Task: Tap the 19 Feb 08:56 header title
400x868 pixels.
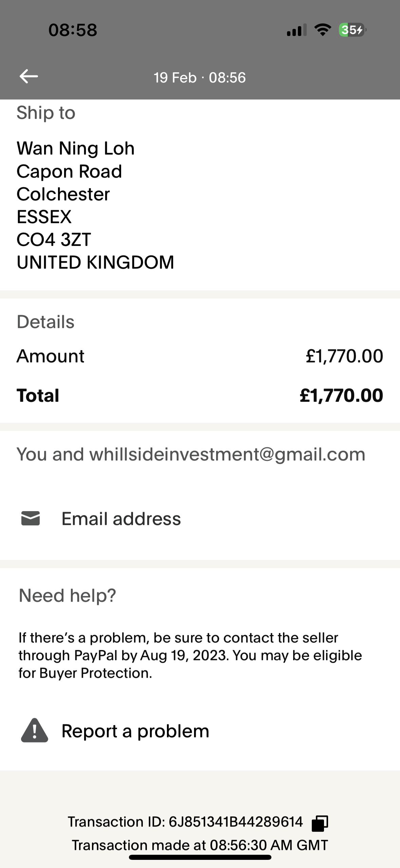Action: point(199,78)
